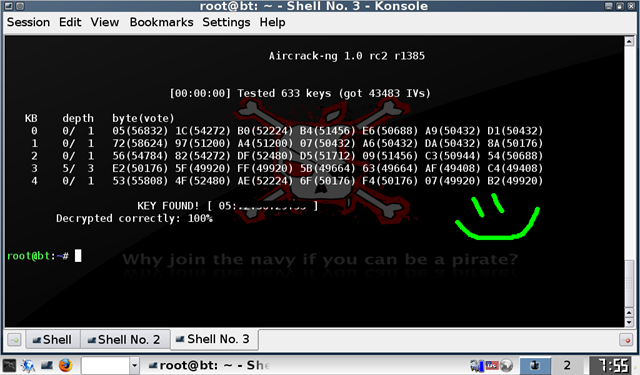Viewport: 640px width, 375px height.
Task: Open the K menu launcher in the panel
Action: pos(9,365)
